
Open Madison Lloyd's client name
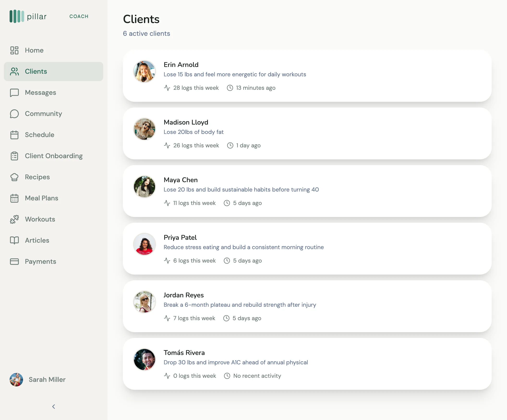click(186, 122)
